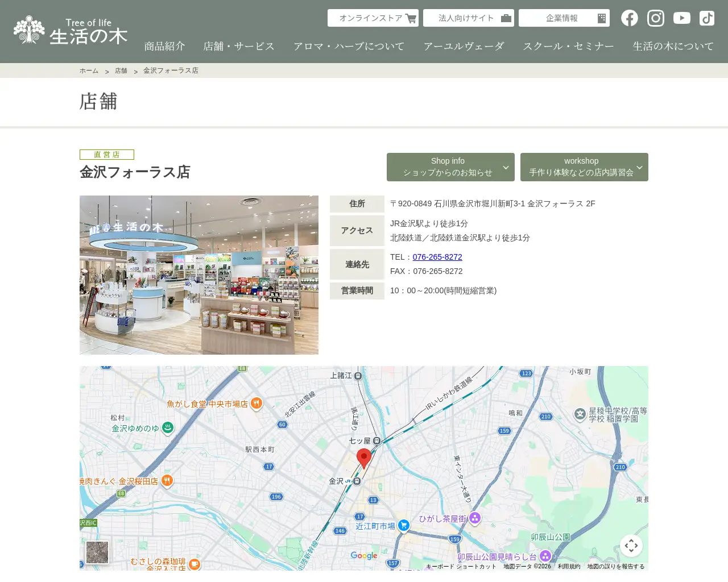The image size is (728, 582).
Task: Click 星稜中学校/高等学校 school marker icon
Action: [x=580, y=414]
